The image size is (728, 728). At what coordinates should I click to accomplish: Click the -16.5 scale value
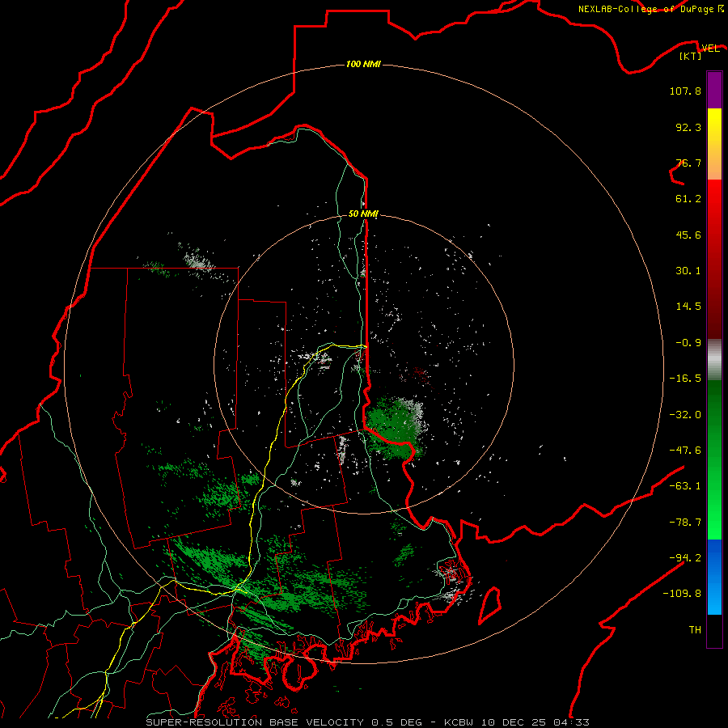tap(685, 379)
